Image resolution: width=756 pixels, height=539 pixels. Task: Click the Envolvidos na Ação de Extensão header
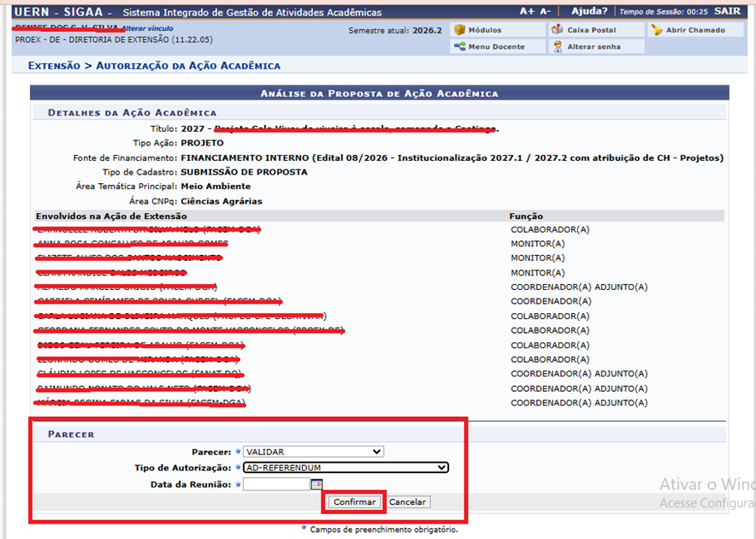[x=111, y=216]
